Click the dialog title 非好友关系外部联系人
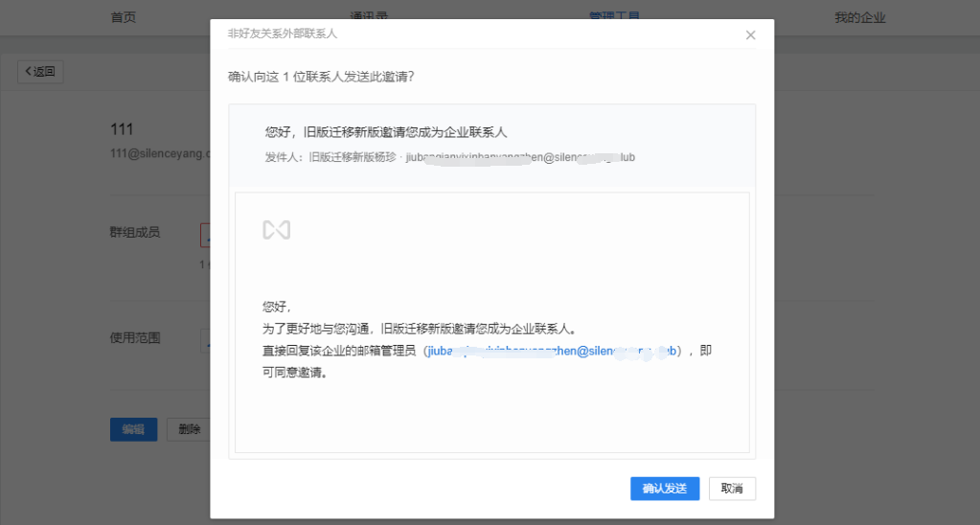Screen dimensions: 980x525 [282, 34]
